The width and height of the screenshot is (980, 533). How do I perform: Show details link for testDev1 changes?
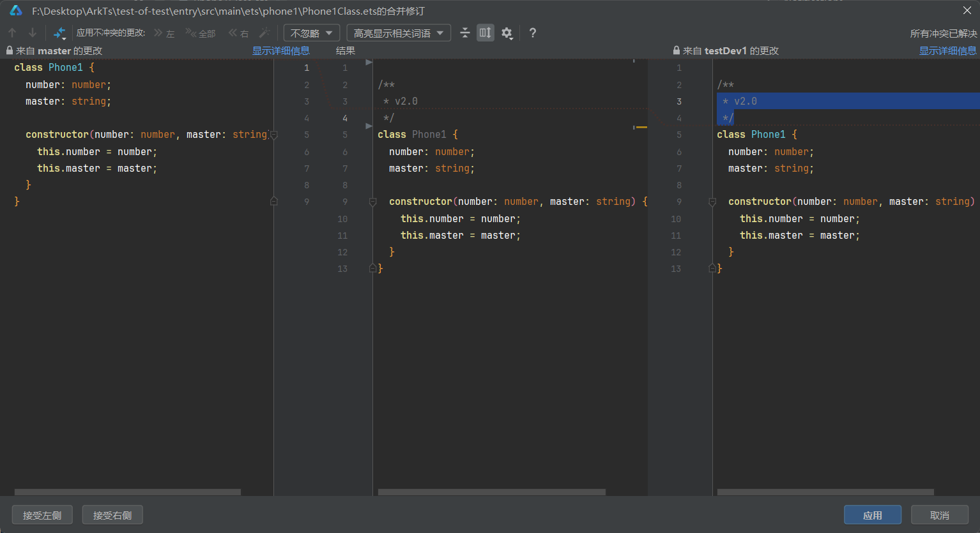point(948,51)
